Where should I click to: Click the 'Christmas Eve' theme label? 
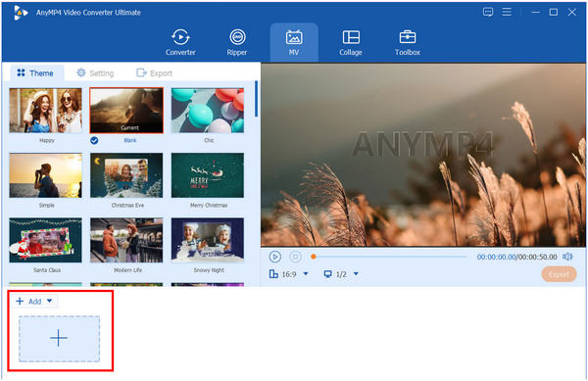coord(127,206)
